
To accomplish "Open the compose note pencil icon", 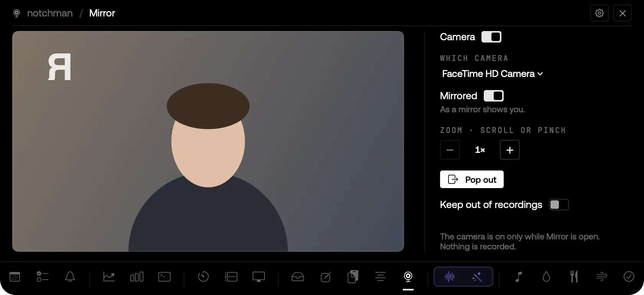I will click(x=325, y=277).
